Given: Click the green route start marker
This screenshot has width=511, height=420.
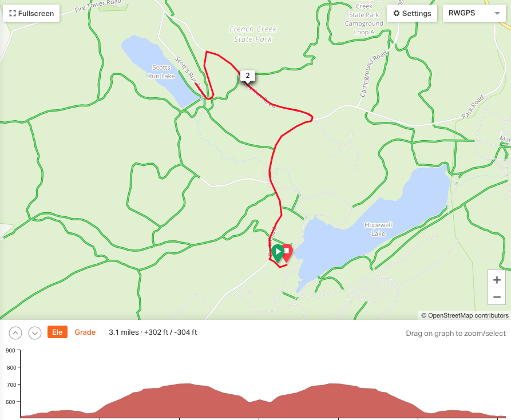Looking at the screenshot, I should [278, 253].
